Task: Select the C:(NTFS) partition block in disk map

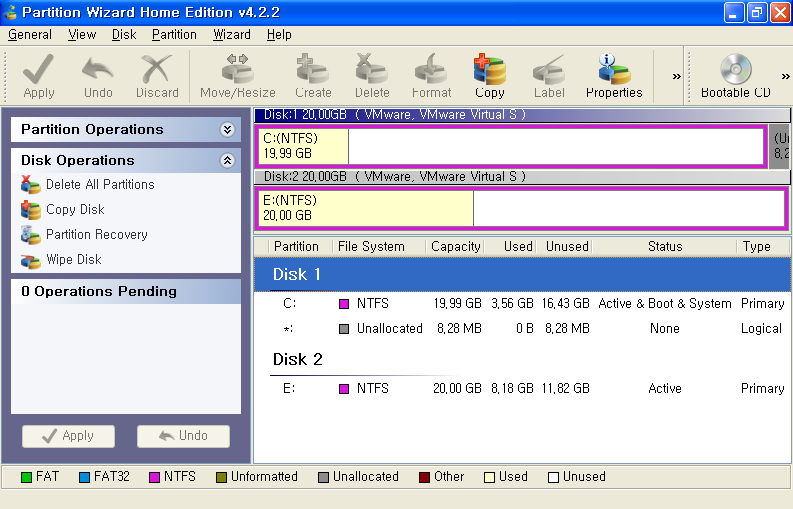Action: [511, 146]
